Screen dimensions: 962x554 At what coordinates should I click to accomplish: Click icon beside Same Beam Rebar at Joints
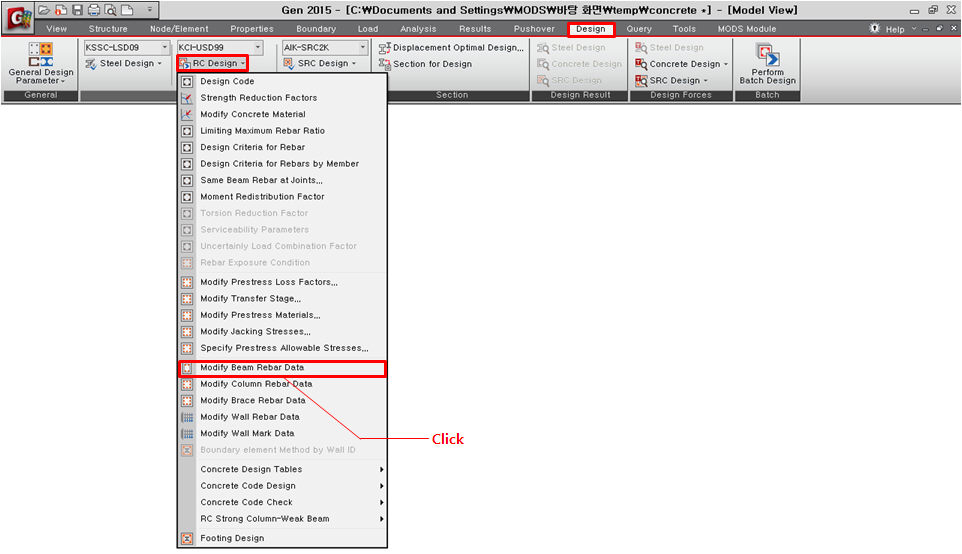(187, 180)
